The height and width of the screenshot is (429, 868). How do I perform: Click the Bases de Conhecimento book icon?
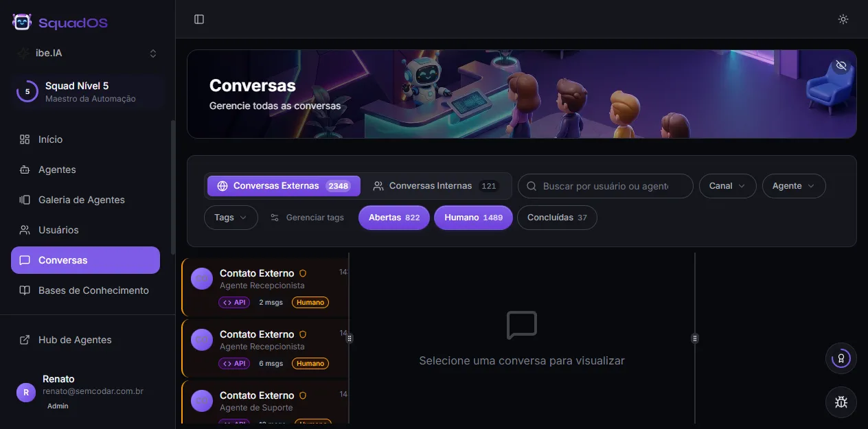(25, 290)
